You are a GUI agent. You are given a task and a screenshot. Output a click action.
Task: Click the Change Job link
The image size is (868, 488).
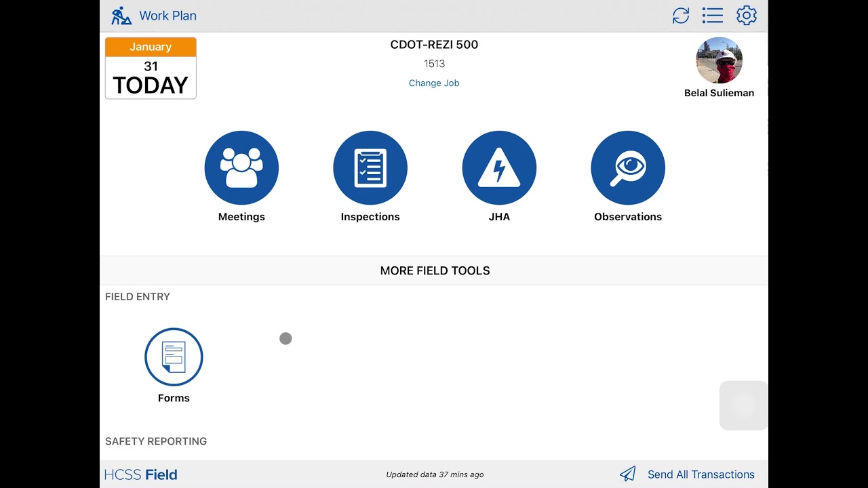[434, 83]
